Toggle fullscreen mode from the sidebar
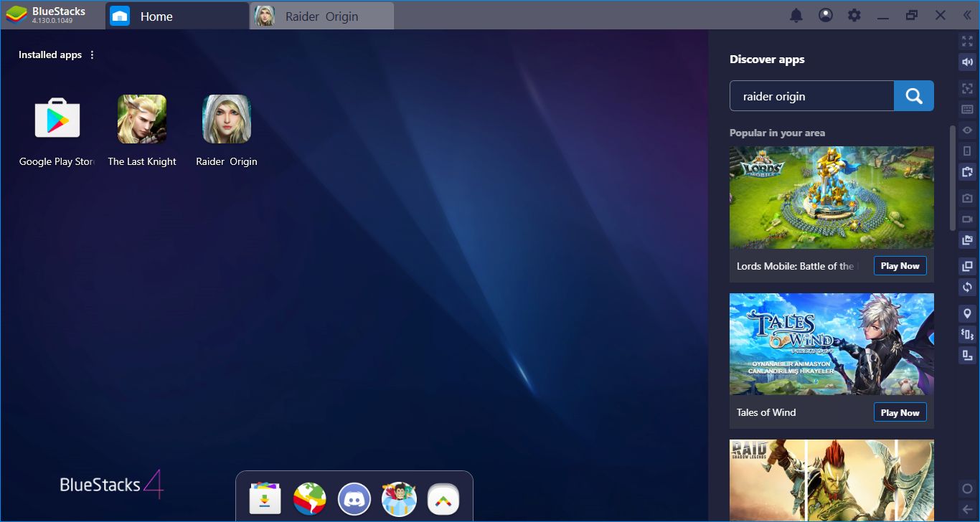The width and height of the screenshot is (980, 522). click(x=966, y=41)
